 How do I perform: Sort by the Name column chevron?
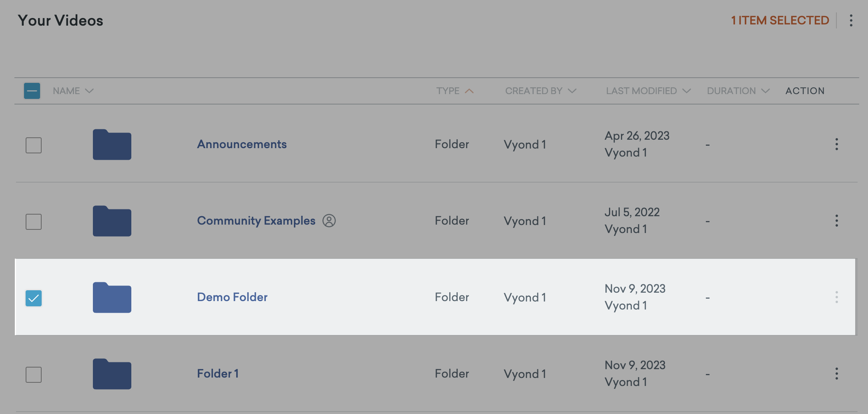(x=89, y=91)
